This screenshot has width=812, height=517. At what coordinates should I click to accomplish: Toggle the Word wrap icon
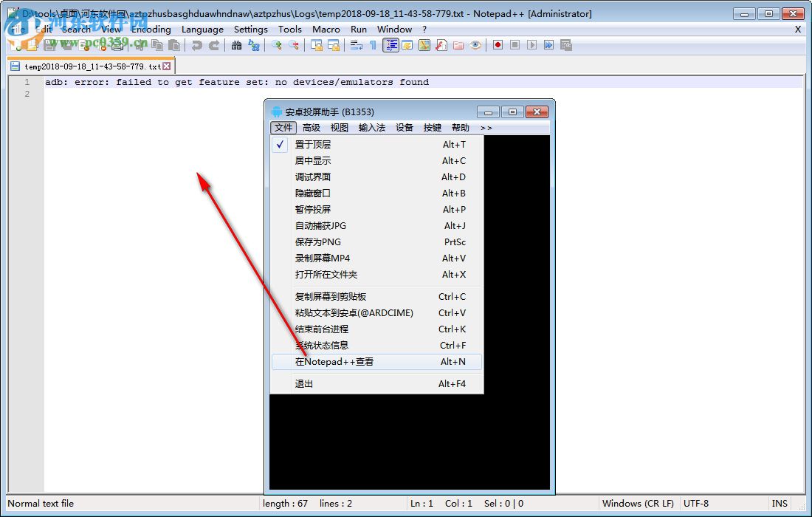(357, 46)
